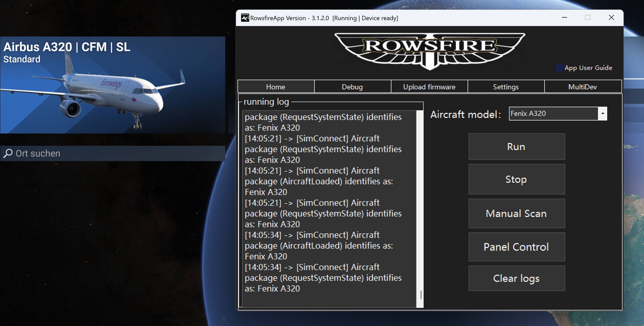Minimize the RowsfireApp window
The height and width of the screenshot is (326, 644).
pyautogui.click(x=564, y=17)
